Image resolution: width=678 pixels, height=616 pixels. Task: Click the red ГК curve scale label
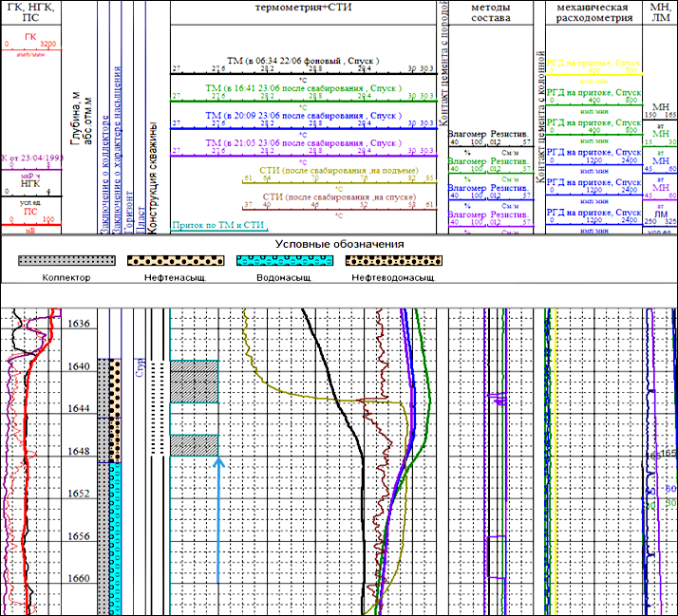coord(32,35)
